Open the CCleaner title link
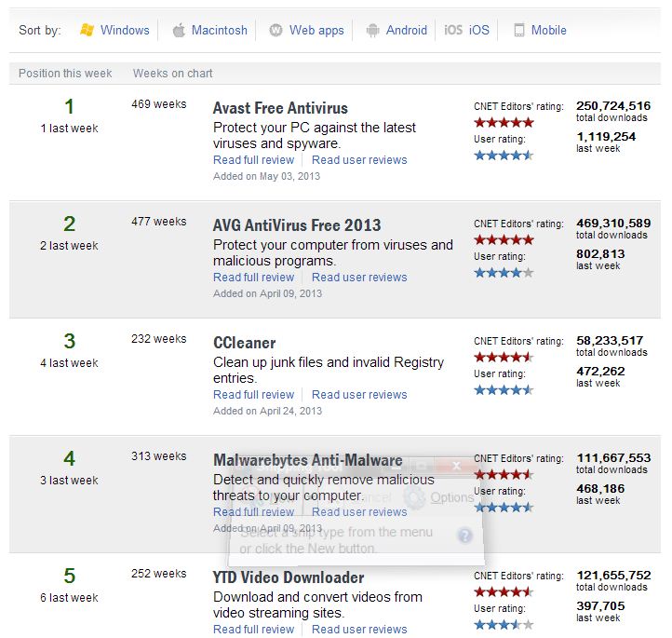 pyautogui.click(x=245, y=343)
